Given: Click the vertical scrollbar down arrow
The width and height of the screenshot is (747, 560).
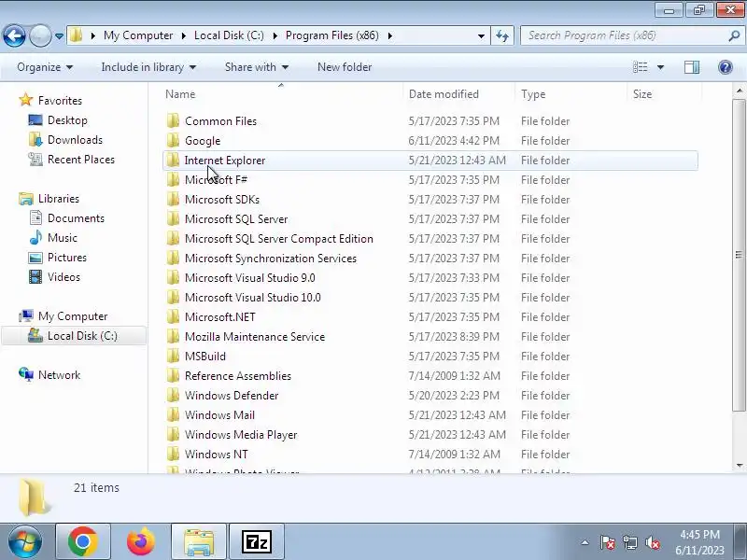Looking at the screenshot, I should click(x=740, y=465).
